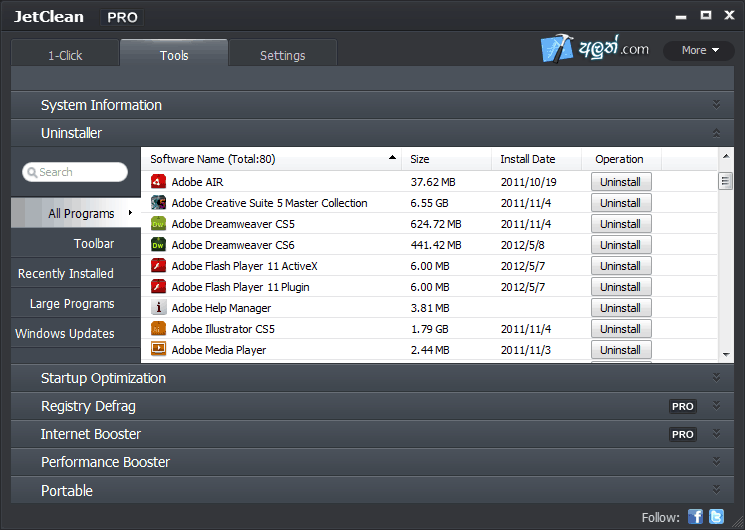Image resolution: width=745 pixels, height=530 pixels.
Task: Switch to the 1-Click tab
Action: pyautogui.click(x=65, y=53)
